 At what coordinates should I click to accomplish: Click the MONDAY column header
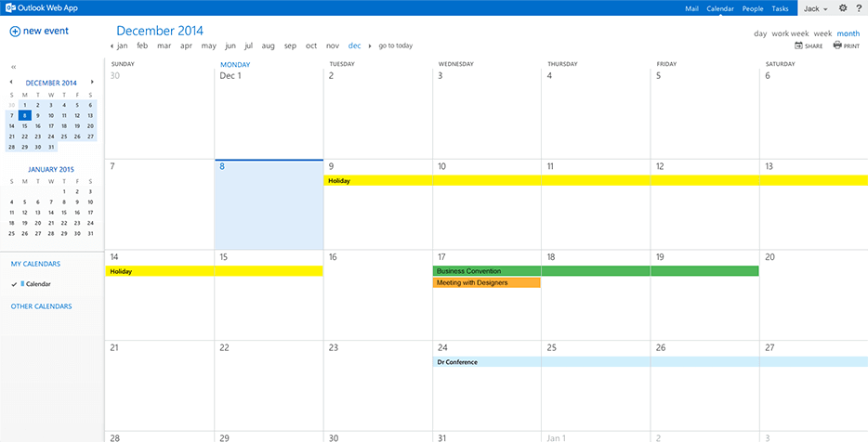click(235, 64)
